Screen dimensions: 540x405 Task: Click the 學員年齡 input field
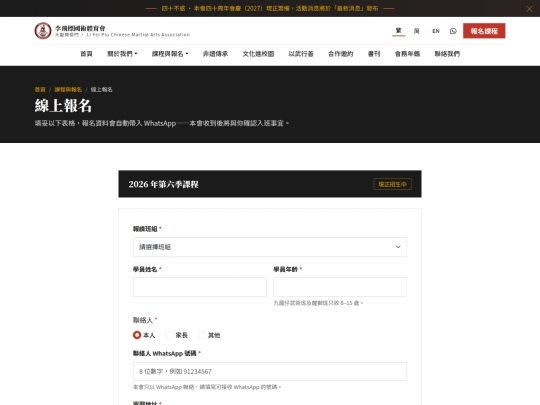pos(340,287)
